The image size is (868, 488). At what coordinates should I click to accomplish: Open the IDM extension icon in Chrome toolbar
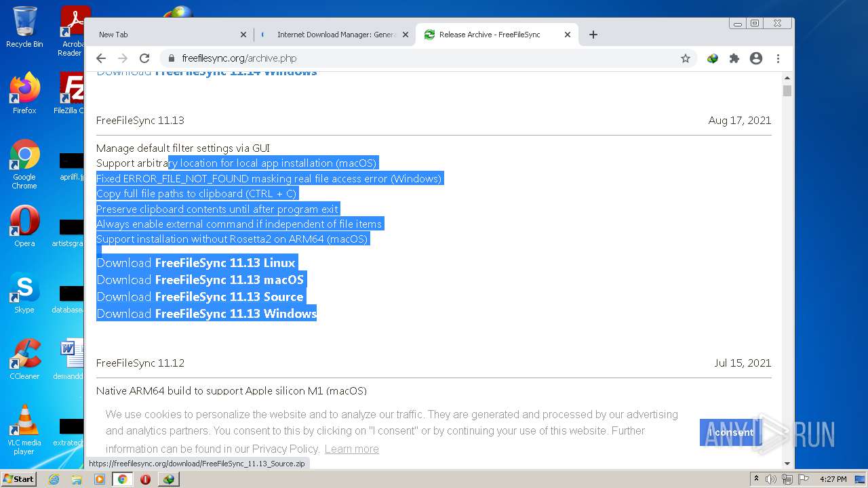click(x=713, y=58)
